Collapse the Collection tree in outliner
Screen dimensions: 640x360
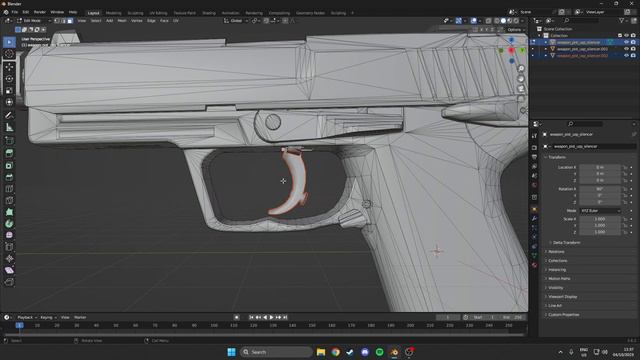click(540, 36)
